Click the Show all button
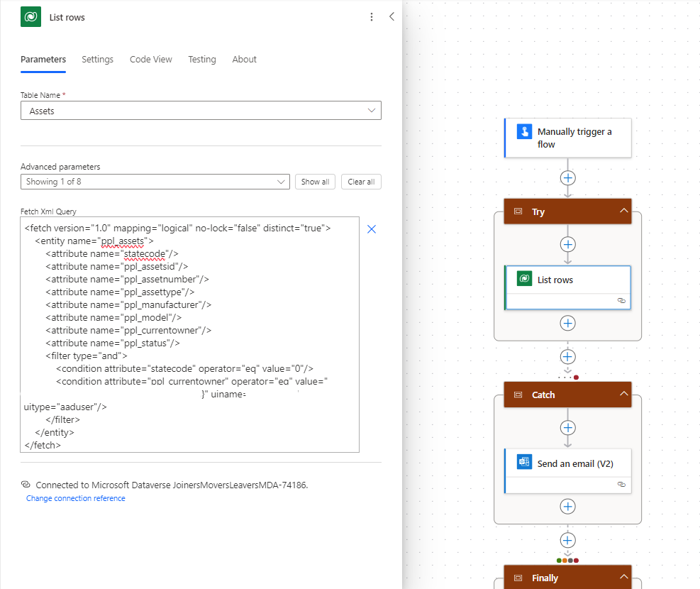Image resolution: width=700 pixels, height=589 pixels. 315,182
